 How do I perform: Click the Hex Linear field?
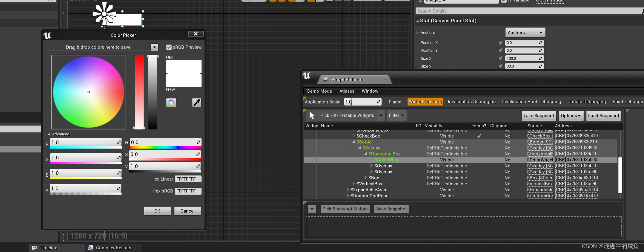coord(188,179)
